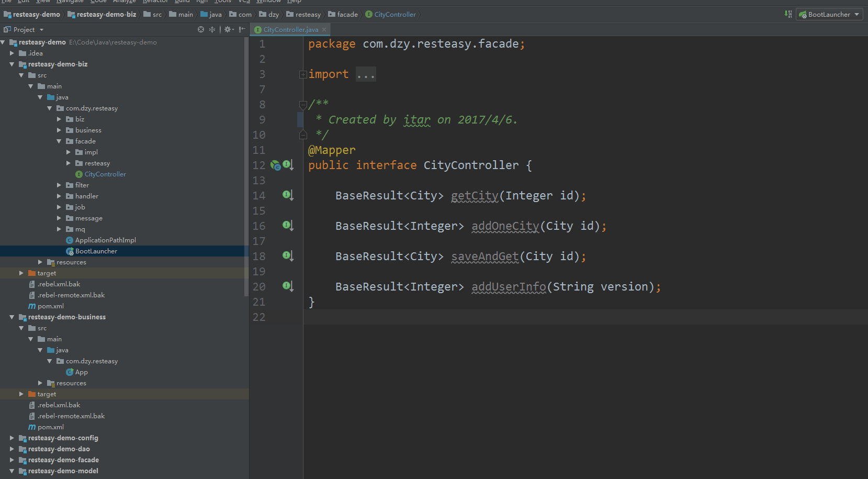
Task: Click the Maven icon of pom.xml under resteasy-demo-biz
Action: pos(32,306)
